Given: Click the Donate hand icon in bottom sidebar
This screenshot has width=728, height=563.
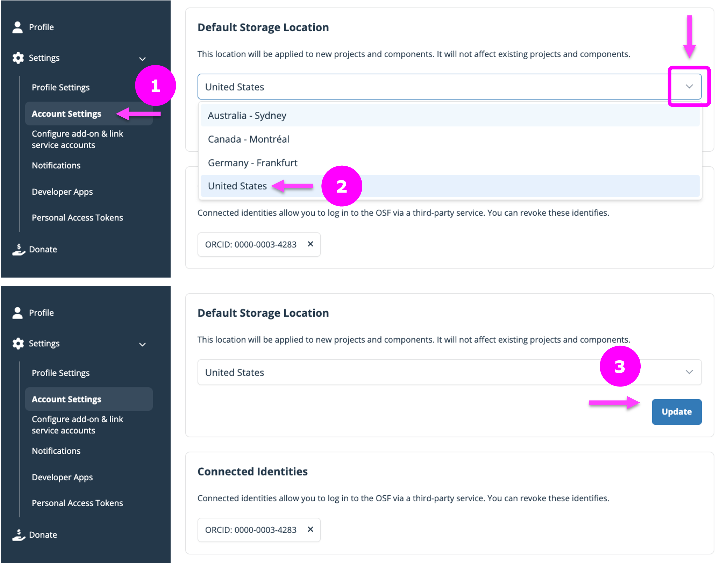Looking at the screenshot, I should 19,535.
